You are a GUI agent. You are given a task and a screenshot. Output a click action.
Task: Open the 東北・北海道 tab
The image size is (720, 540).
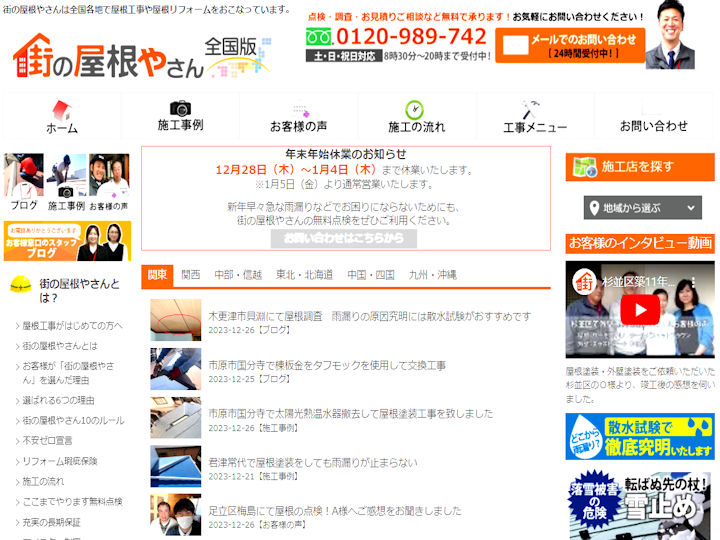click(304, 275)
